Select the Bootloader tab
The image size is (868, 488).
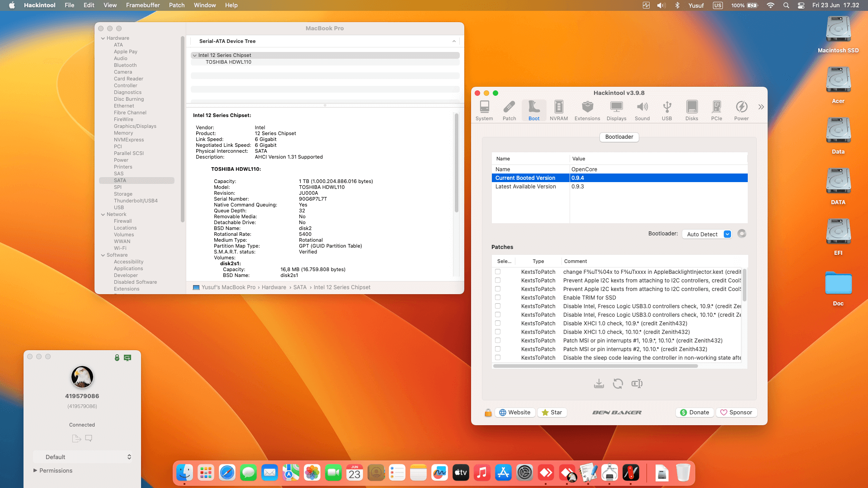coord(619,137)
